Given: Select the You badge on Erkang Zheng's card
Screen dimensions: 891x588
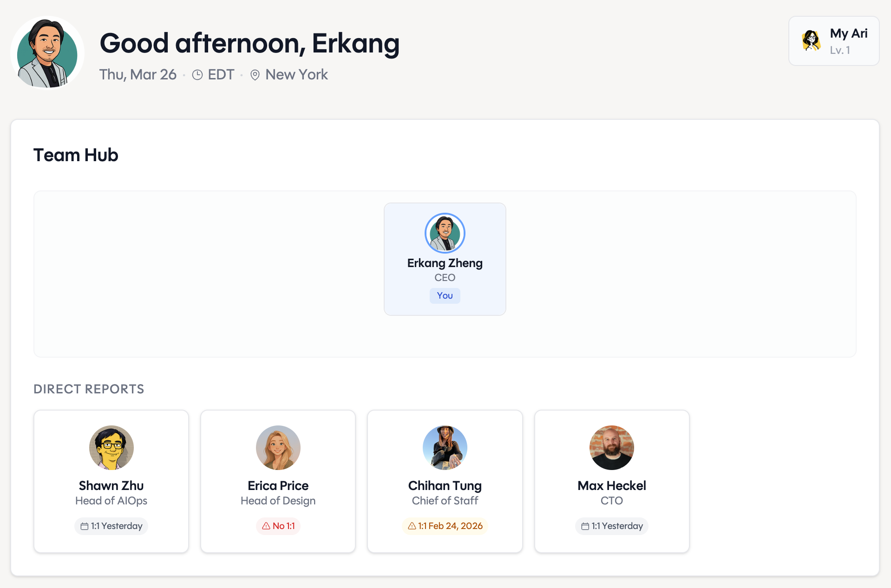Looking at the screenshot, I should pos(445,295).
